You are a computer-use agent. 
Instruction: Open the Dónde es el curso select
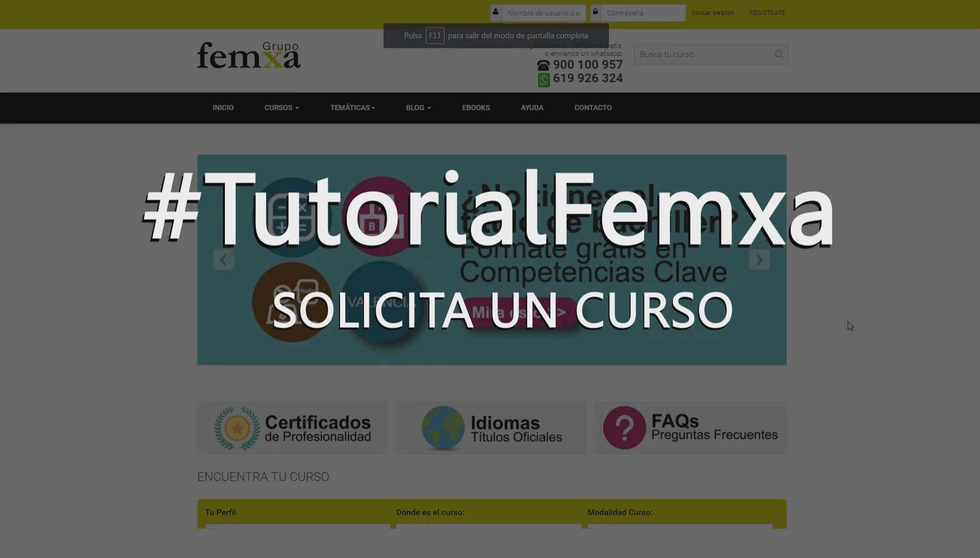(488, 526)
